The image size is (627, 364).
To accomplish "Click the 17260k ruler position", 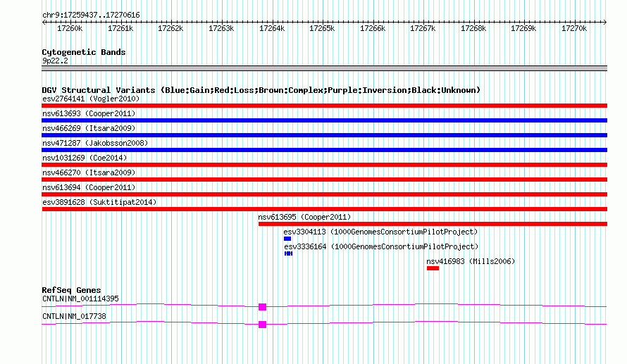I will tap(70, 28).
